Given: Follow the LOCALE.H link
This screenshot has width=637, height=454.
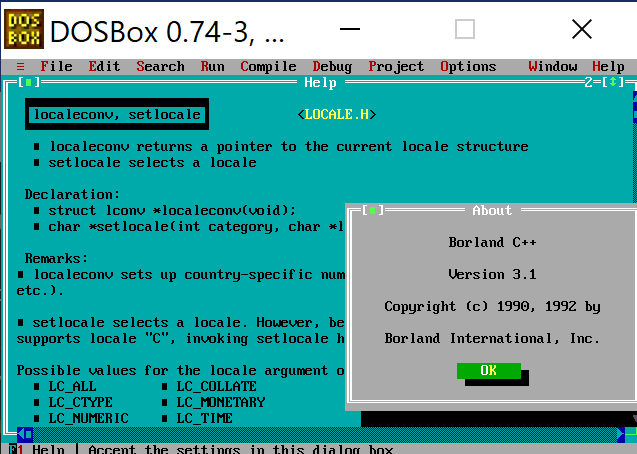Looking at the screenshot, I should (336, 115).
